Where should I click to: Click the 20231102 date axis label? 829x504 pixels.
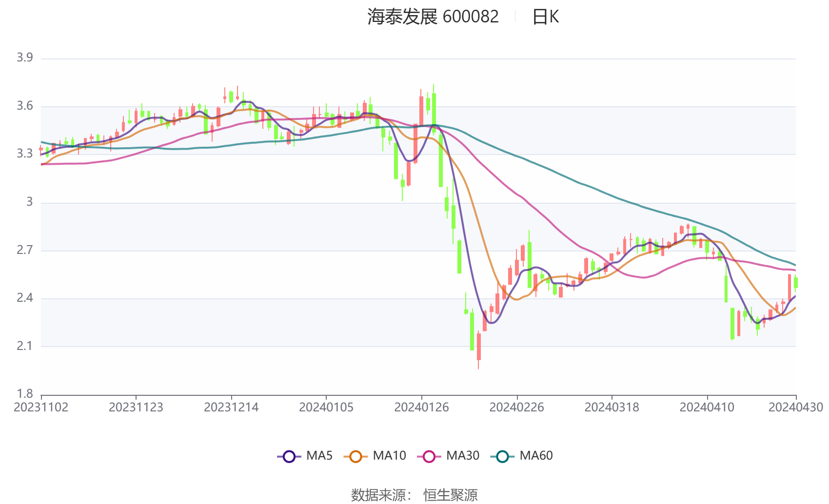pos(41,407)
